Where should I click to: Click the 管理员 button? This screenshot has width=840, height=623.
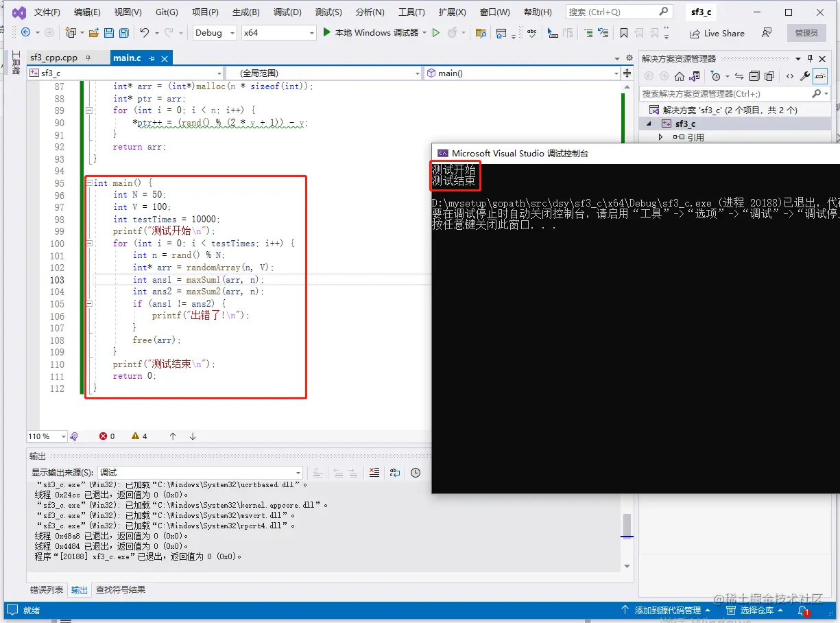tap(806, 32)
